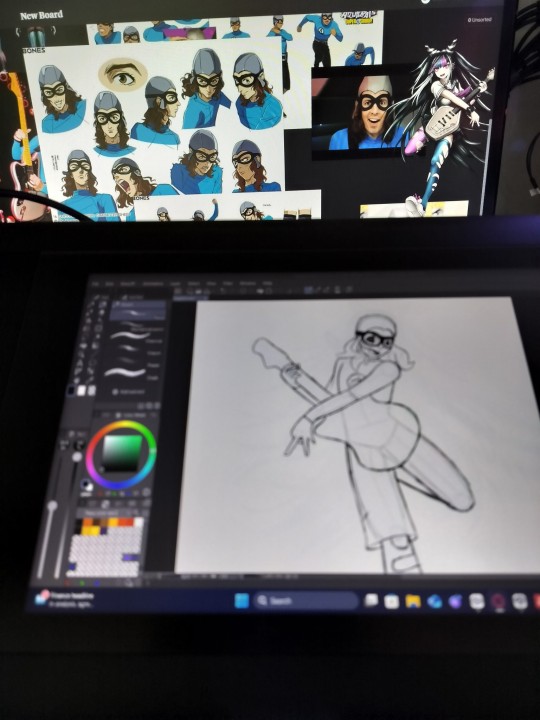The image size is (540, 720).
Task: Open the Layer menu
Action: coord(174,284)
